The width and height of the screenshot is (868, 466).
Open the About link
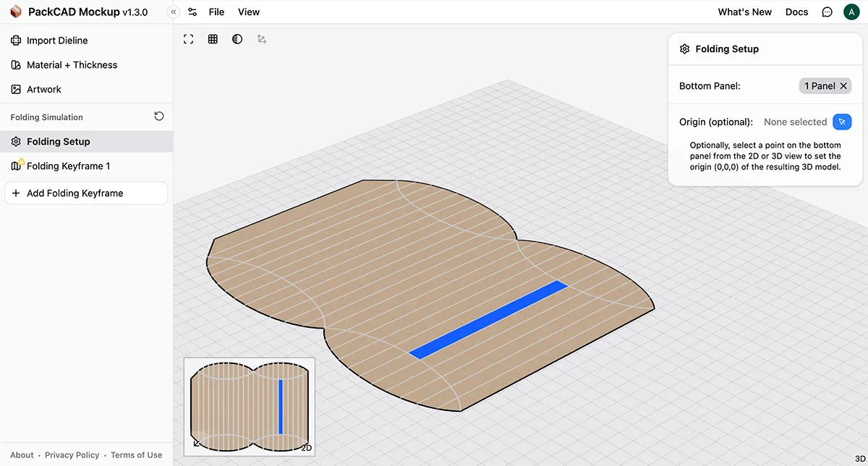[22, 455]
